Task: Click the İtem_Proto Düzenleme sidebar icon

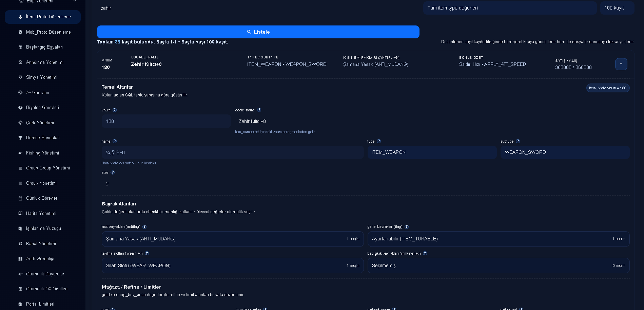Action: (x=20, y=17)
